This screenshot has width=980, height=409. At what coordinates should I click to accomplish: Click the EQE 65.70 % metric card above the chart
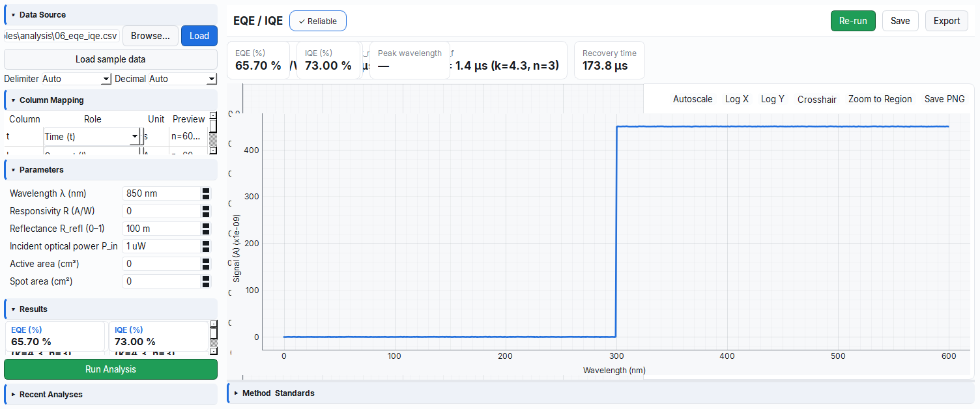coord(258,60)
